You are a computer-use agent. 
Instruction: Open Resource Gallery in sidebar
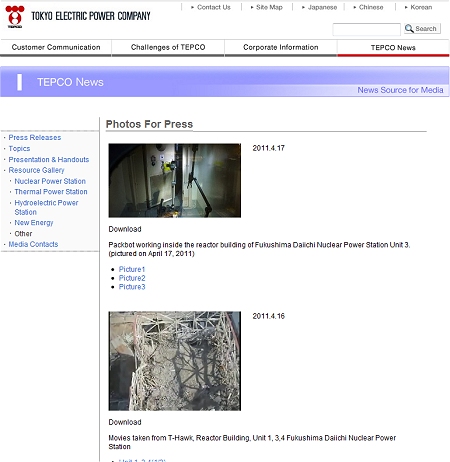pyautogui.click(x=36, y=170)
